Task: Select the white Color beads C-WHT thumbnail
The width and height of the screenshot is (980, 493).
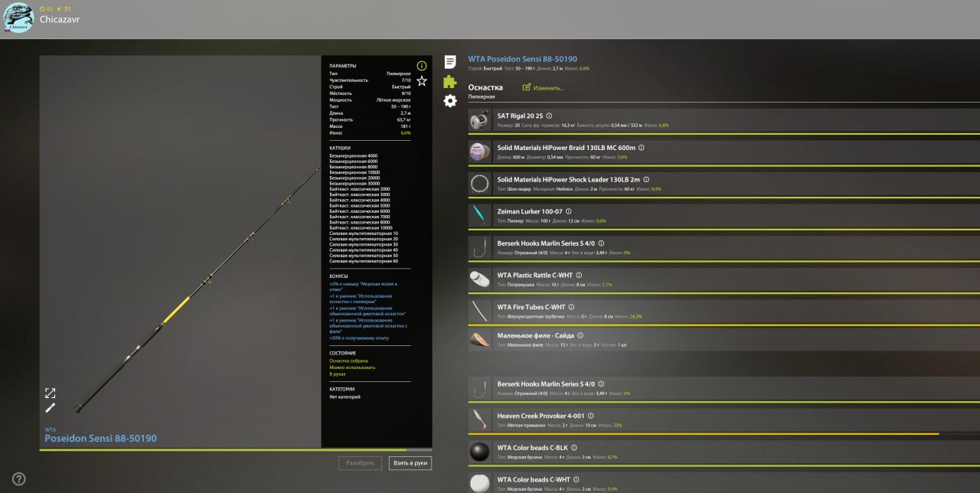Action: point(480,483)
